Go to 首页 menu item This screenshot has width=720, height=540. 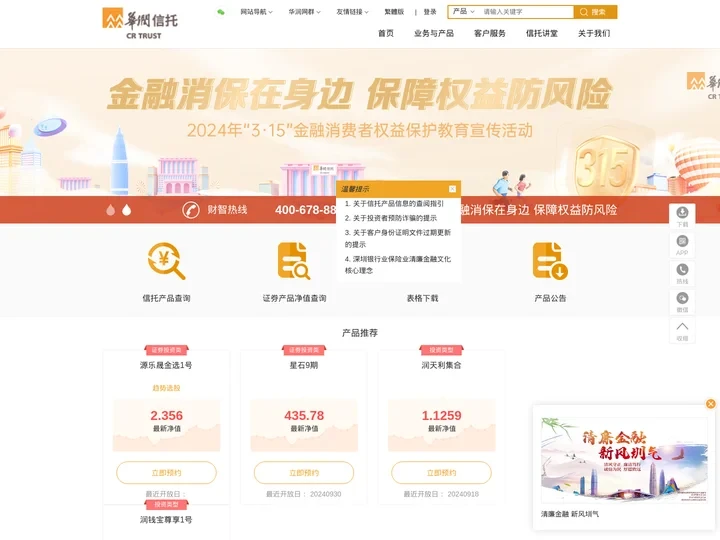(386, 33)
